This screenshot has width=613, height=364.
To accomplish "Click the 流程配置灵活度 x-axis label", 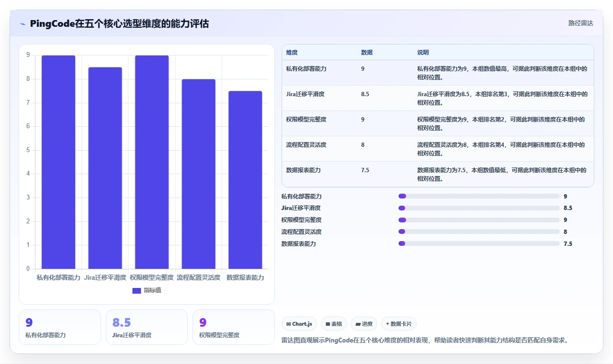I will (x=198, y=277).
